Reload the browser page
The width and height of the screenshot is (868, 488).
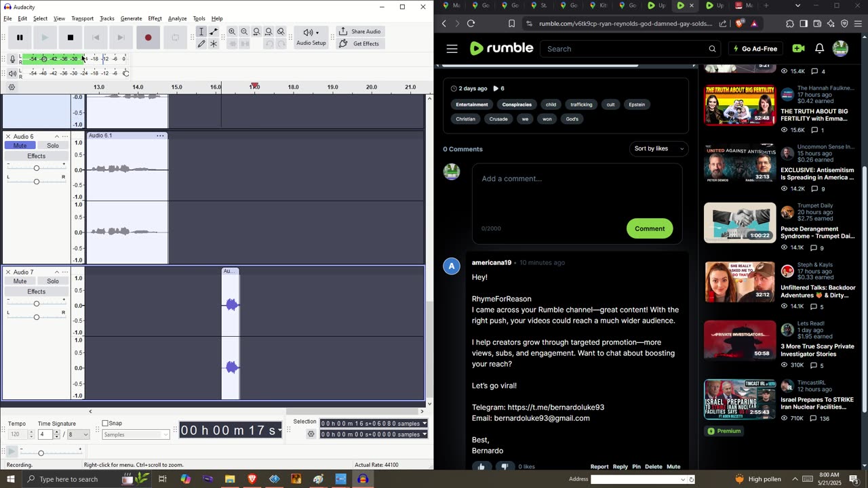(471, 23)
